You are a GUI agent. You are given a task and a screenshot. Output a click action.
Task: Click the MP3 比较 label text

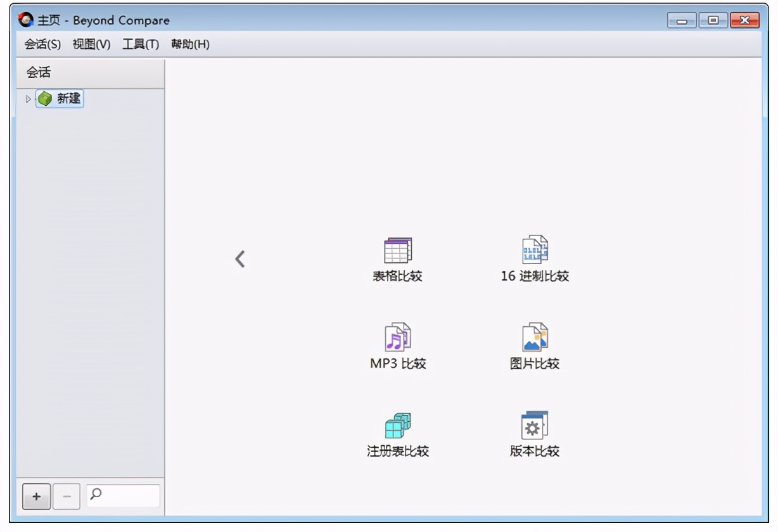pyautogui.click(x=398, y=364)
